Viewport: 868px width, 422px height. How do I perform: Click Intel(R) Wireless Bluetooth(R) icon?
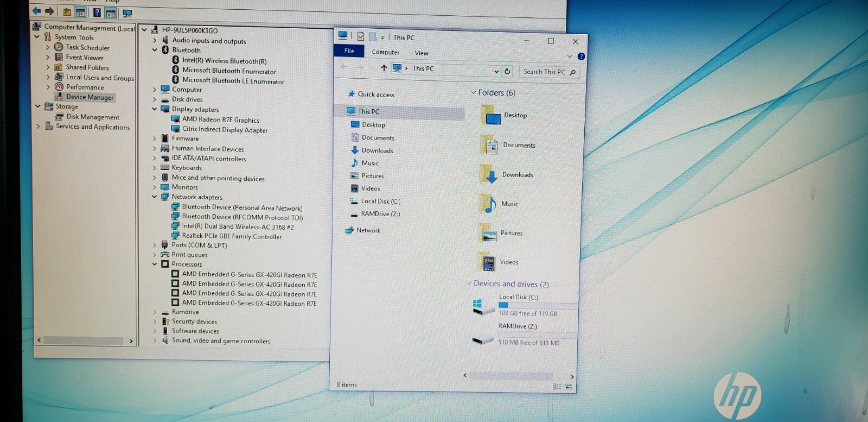click(x=176, y=60)
